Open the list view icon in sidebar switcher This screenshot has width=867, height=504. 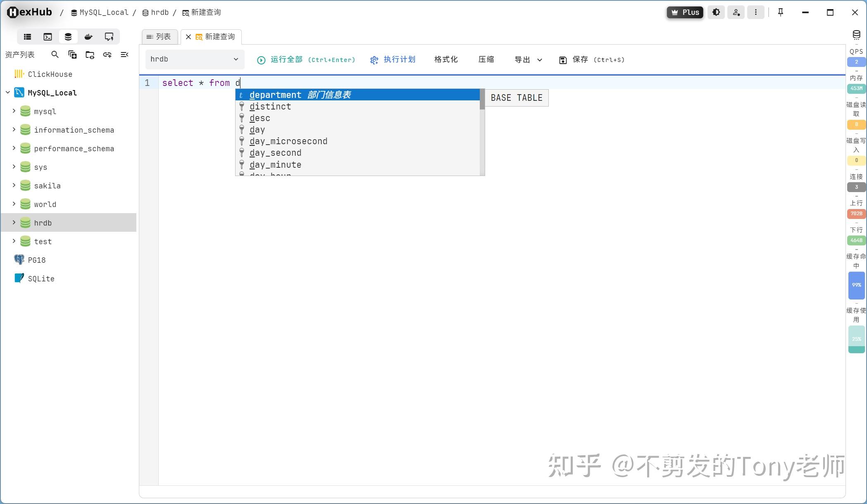click(27, 36)
